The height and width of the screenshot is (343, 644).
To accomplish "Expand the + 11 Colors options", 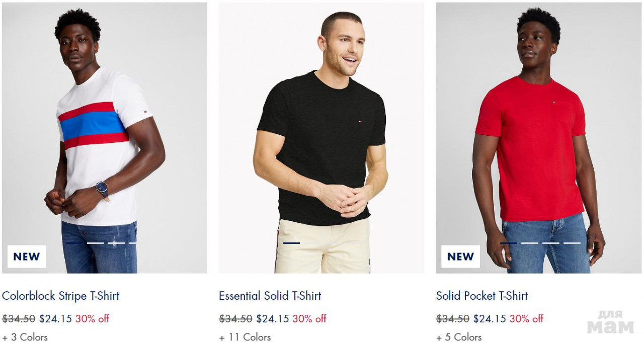I will (x=245, y=337).
